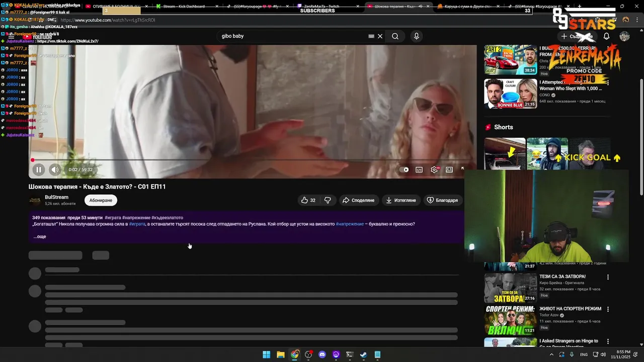Expand description with ...още
Image resolution: width=644 pixels, height=362 pixels.
click(x=40, y=236)
